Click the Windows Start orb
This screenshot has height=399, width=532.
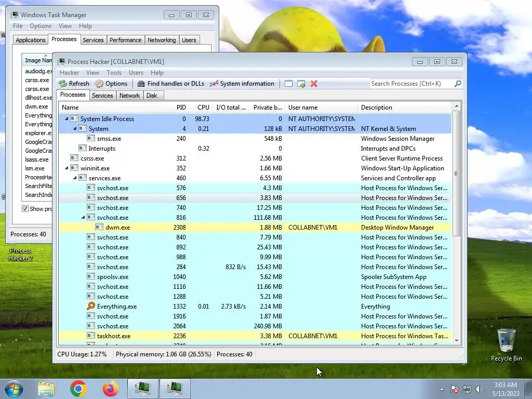[x=14, y=389]
